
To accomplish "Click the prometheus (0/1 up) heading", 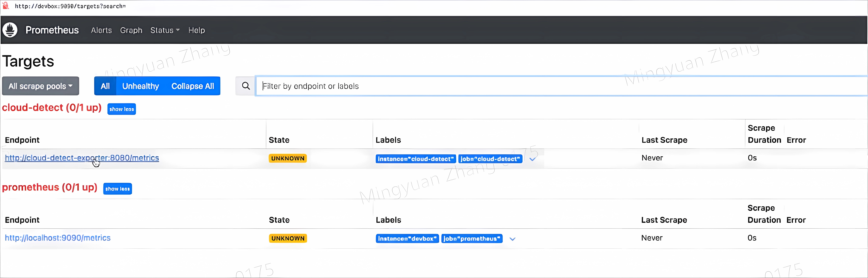I will pyautogui.click(x=50, y=187).
